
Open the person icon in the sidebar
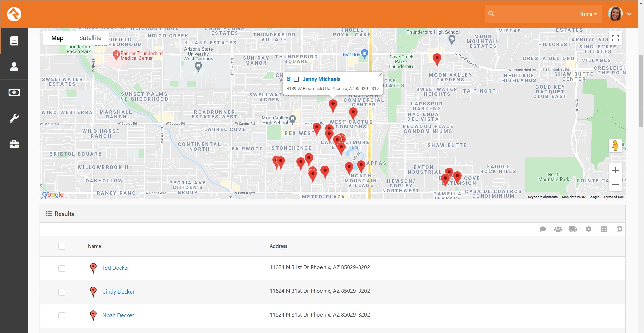click(14, 67)
